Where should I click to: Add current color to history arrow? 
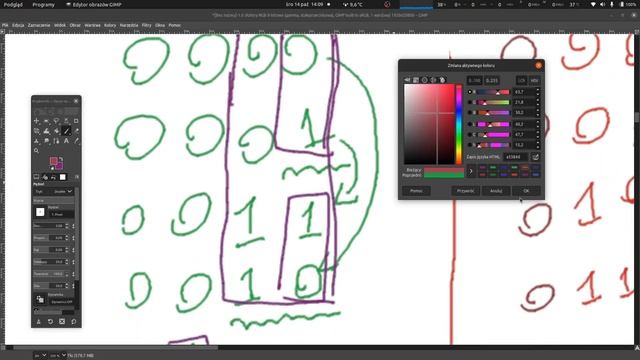[471, 171]
